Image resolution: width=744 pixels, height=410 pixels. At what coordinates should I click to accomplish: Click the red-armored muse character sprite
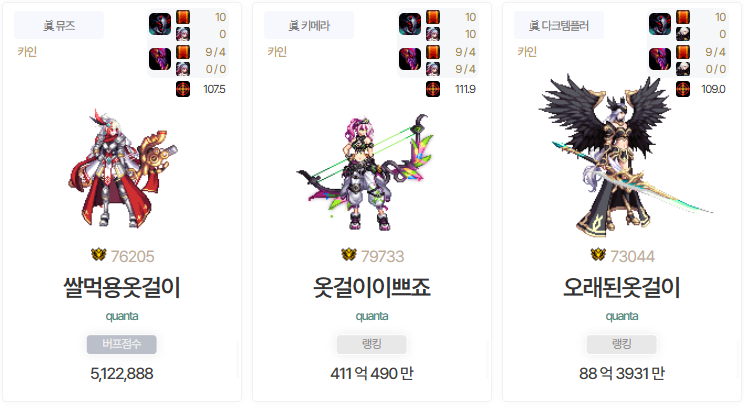(123, 168)
